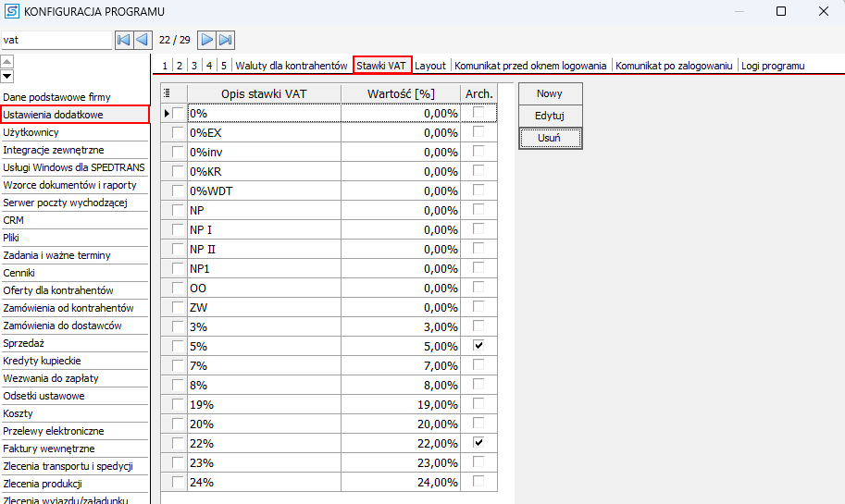Toggle Arch. checkbox for 22% rate
The image size is (845, 504).
(x=478, y=442)
